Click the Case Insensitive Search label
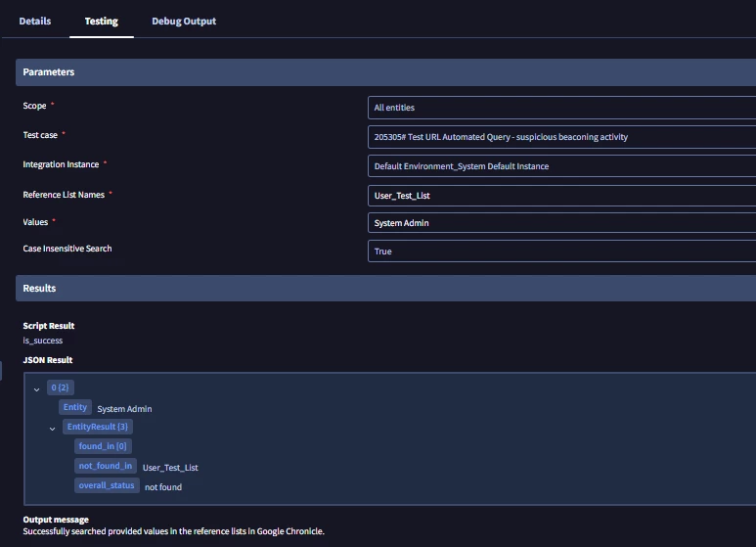The height and width of the screenshot is (547, 756). point(67,249)
